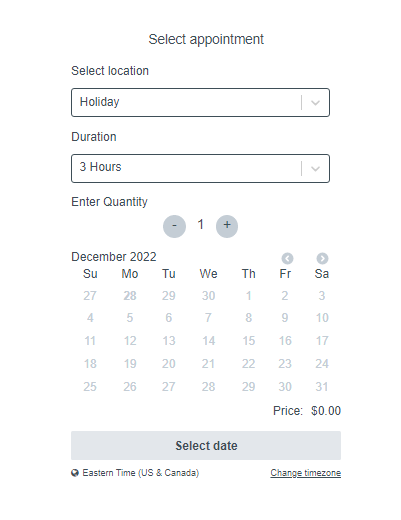Click the Holiday location select field
Screen dimensions: 401x520
pos(200,102)
